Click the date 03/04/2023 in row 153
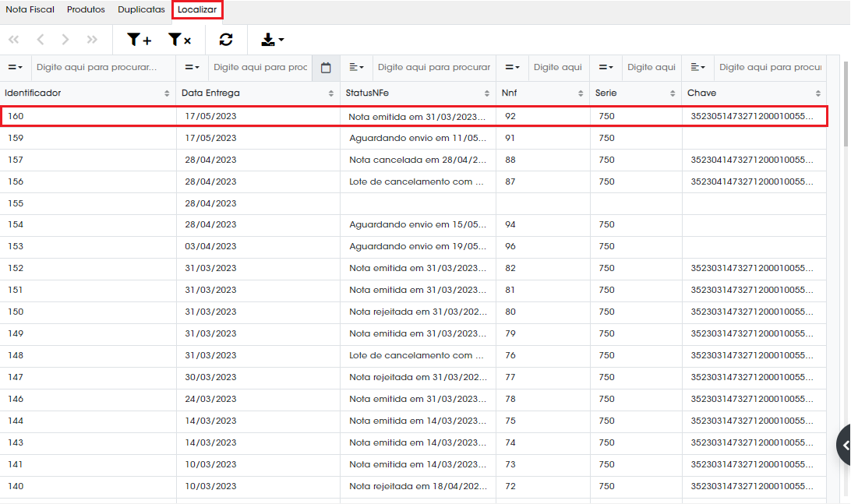 [x=210, y=246]
